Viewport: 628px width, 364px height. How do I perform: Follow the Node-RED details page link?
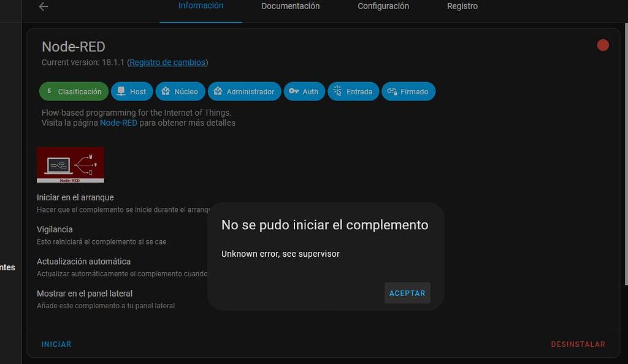click(x=118, y=123)
